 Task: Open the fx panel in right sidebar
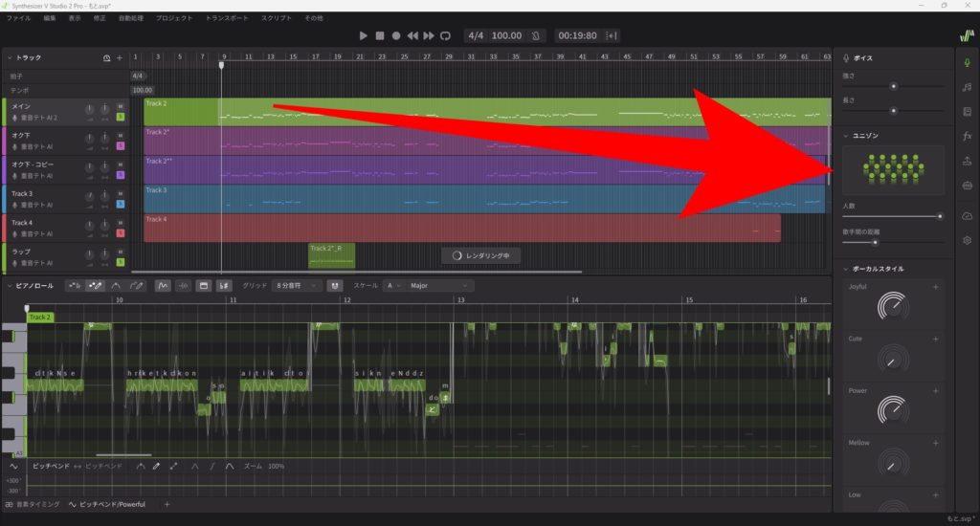pyautogui.click(x=967, y=136)
